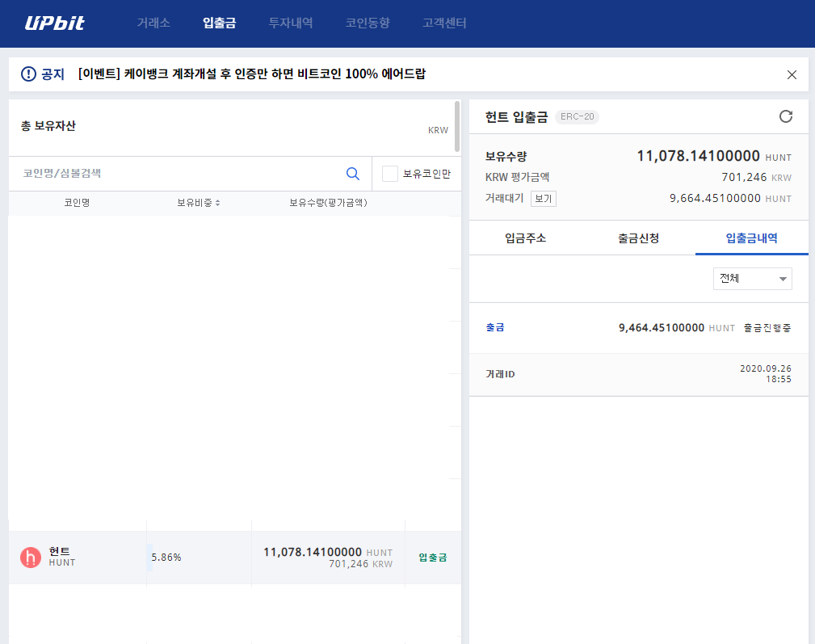Click the 거래ID label

[x=500, y=374]
